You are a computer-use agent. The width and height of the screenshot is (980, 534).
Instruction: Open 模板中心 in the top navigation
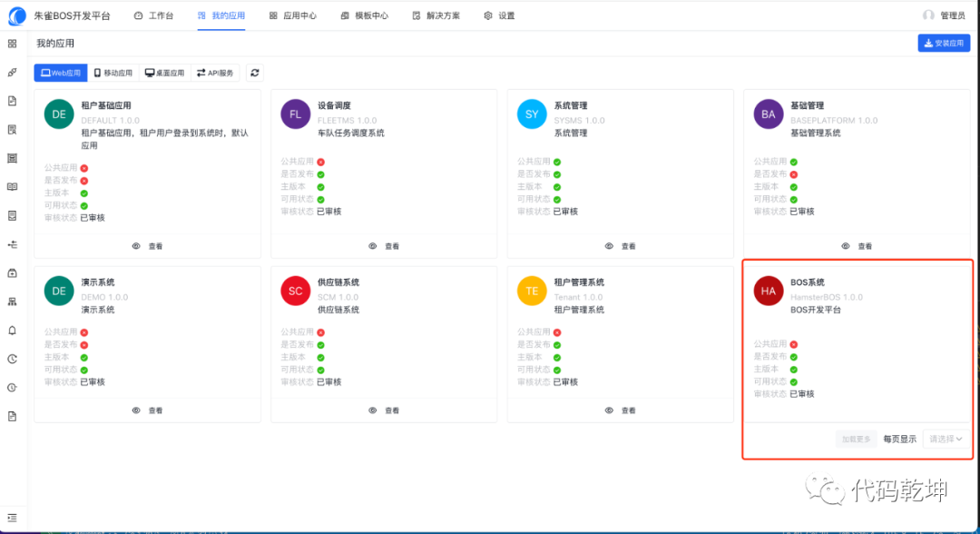click(x=365, y=15)
